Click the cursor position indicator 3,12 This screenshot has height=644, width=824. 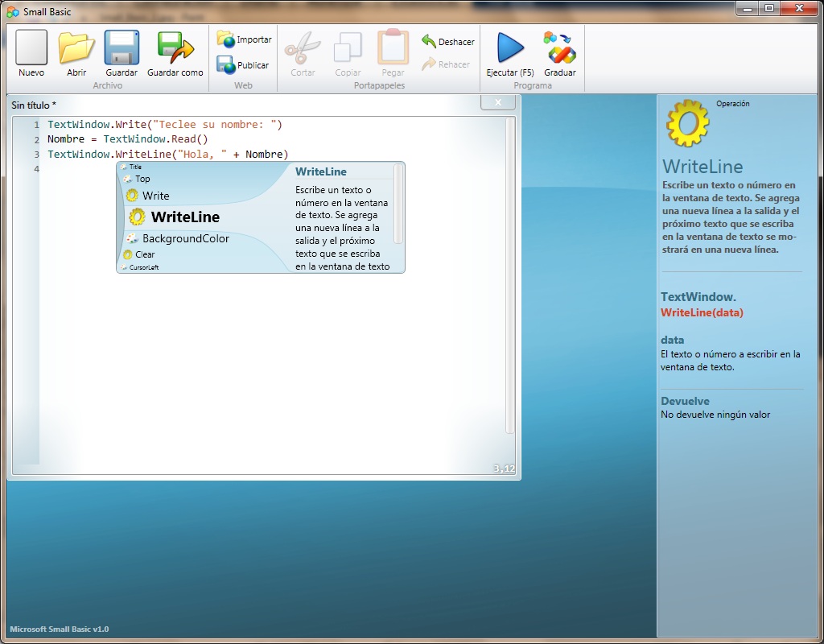504,469
